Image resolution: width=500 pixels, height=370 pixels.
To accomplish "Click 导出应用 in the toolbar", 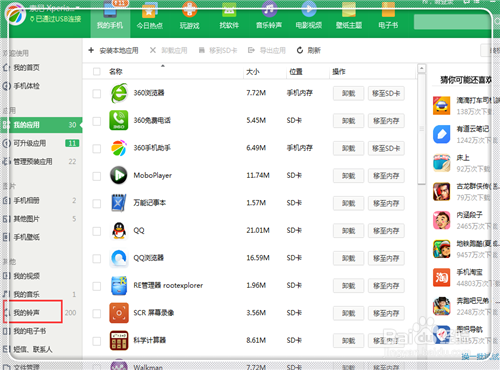I will [267, 50].
